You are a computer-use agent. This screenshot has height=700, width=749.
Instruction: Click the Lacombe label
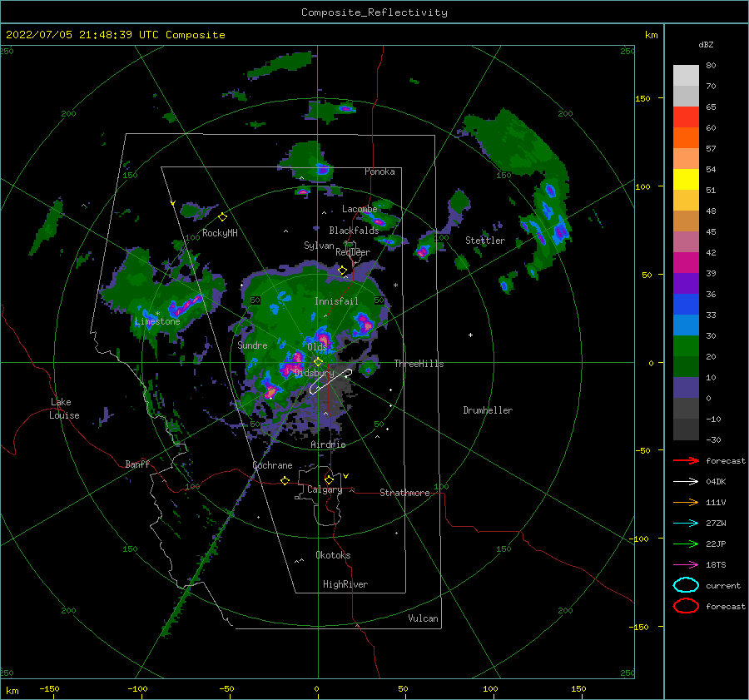click(360, 209)
